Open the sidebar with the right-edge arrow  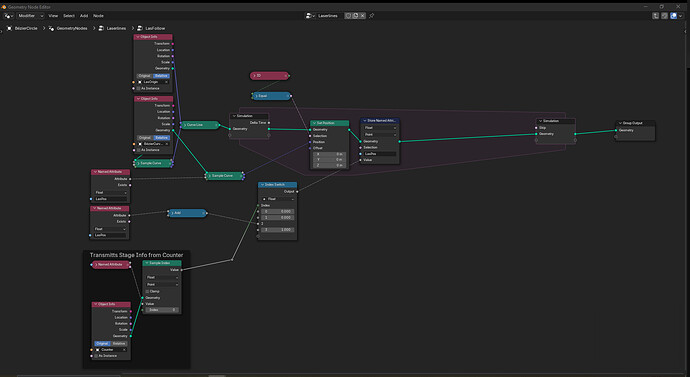(x=685, y=31)
